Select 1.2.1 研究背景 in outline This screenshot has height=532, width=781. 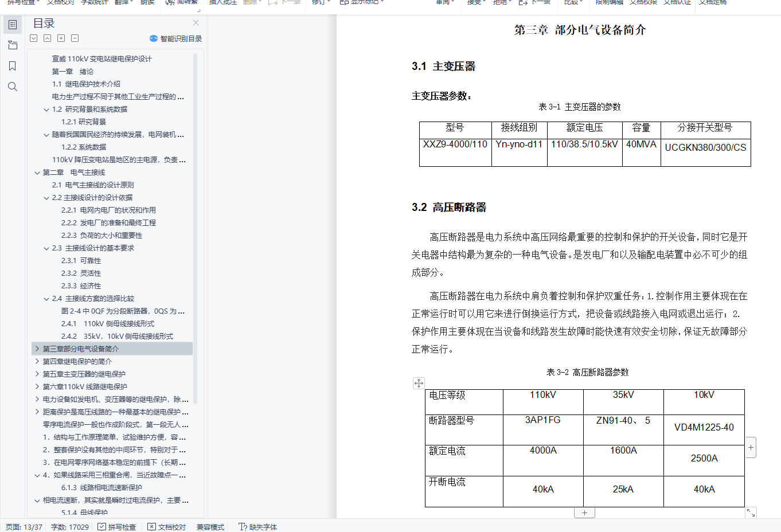click(x=84, y=122)
